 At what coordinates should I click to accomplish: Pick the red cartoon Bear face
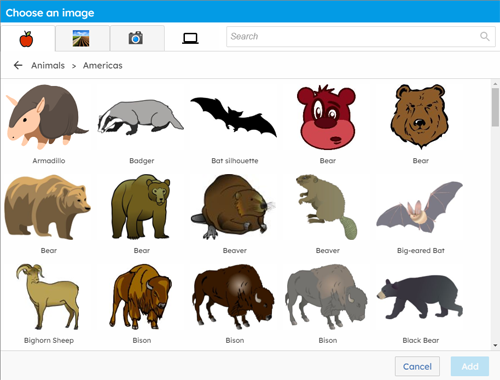point(327,117)
